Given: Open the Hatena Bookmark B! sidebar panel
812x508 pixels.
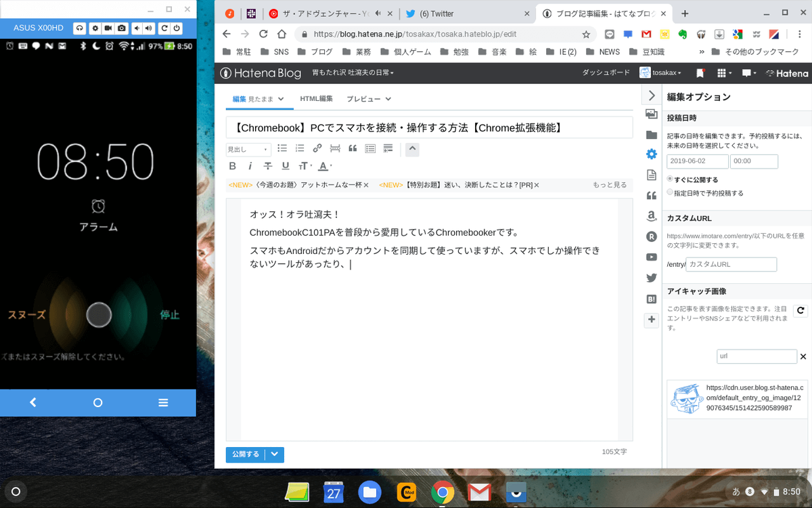Looking at the screenshot, I should (651, 299).
